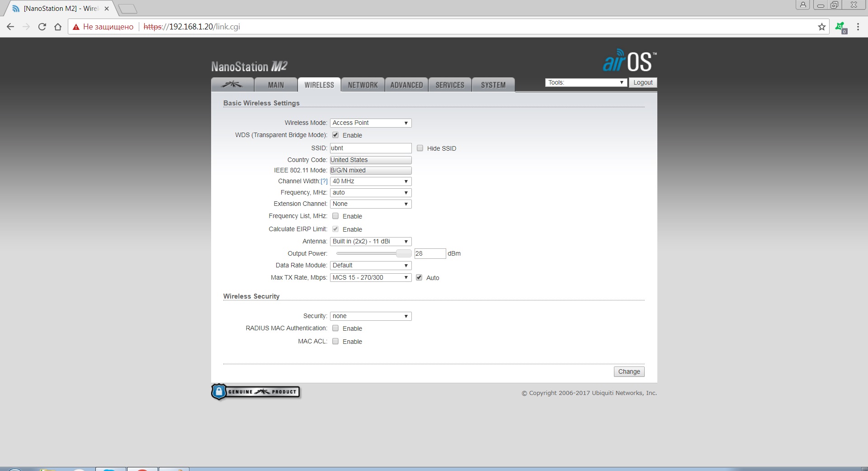Viewport: 868px width, 471px height.
Task: Open the Chrome three-dot menu
Action: click(x=858, y=27)
